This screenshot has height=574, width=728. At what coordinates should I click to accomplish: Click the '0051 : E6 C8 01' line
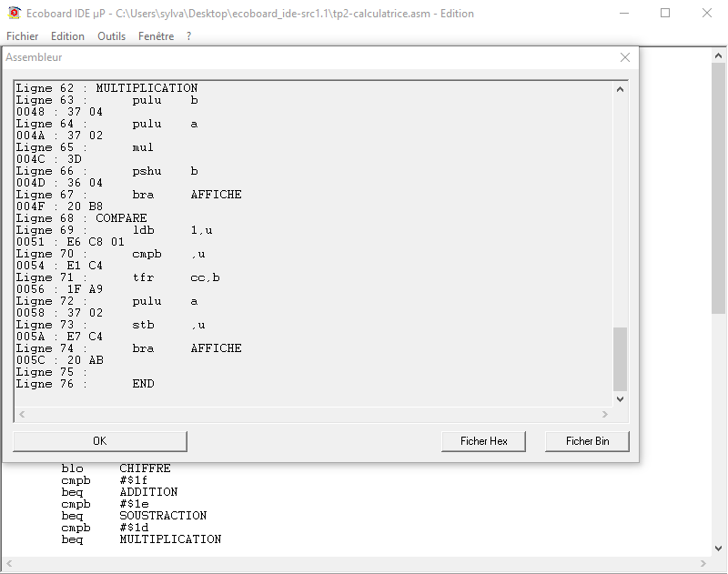click(70, 242)
